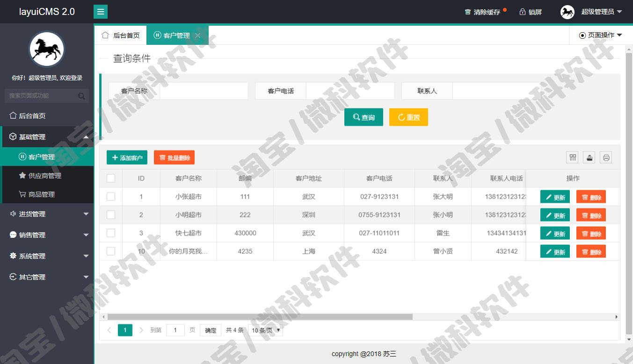Switch to the 后台首页 tab

coord(121,35)
